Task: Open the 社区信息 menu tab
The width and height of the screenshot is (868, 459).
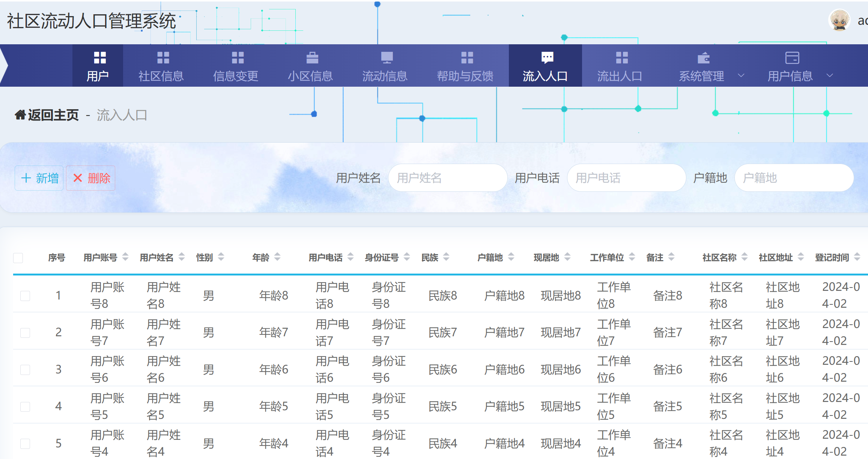Action: [161, 66]
